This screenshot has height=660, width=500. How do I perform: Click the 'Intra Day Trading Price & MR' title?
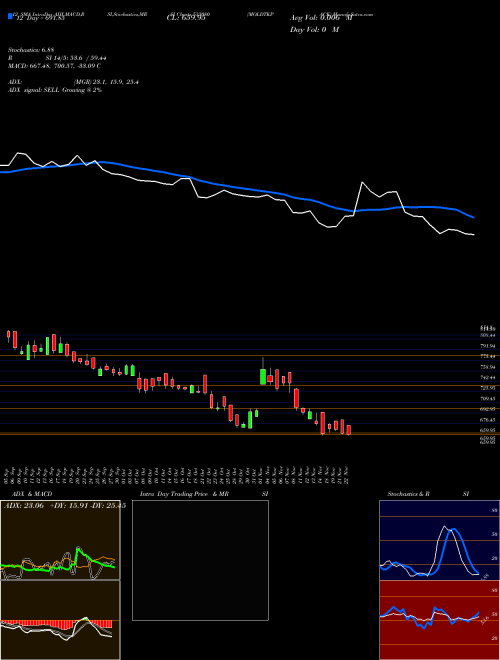click(184, 494)
